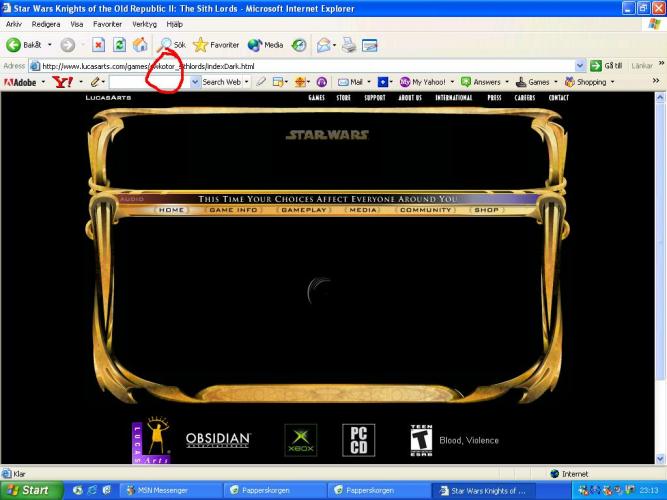Click the LucasArts logo at page bottom
Screen dimensions: 667x500
click(x=151, y=440)
